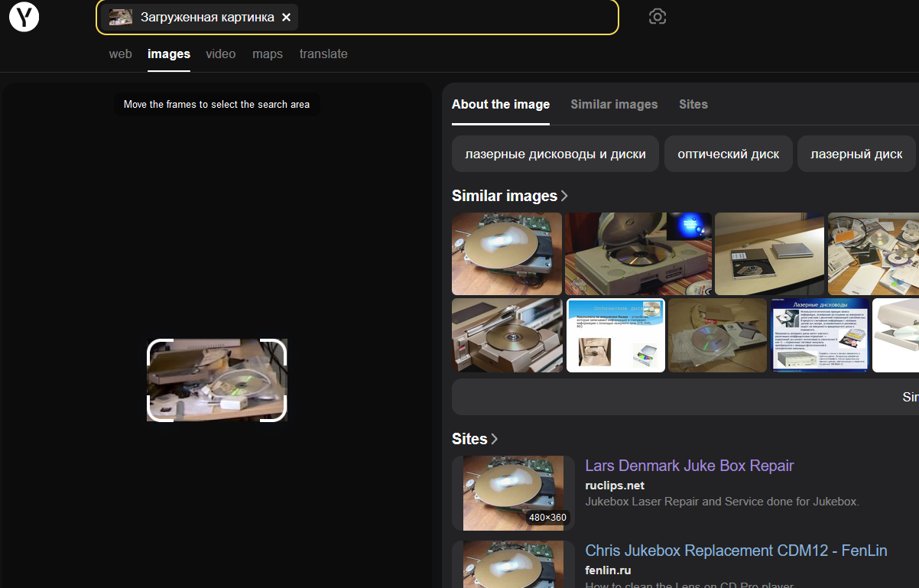Open the video search tab

220,54
